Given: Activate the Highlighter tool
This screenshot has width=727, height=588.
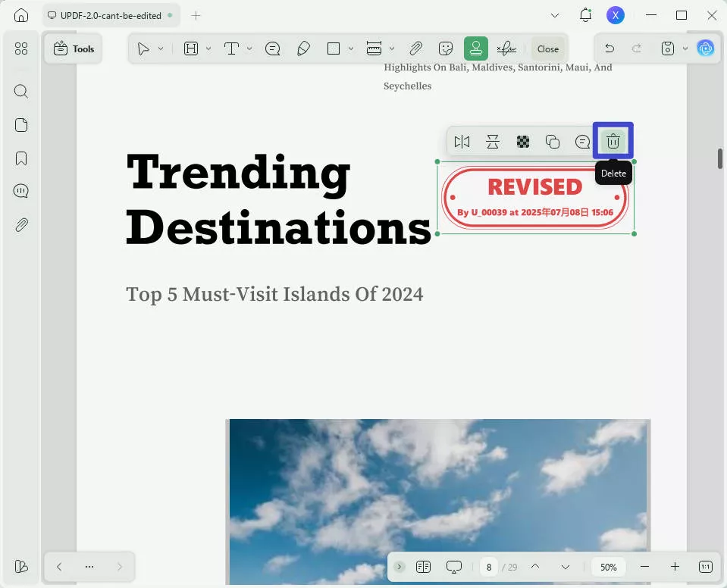Looking at the screenshot, I should [x=304, y=48].
